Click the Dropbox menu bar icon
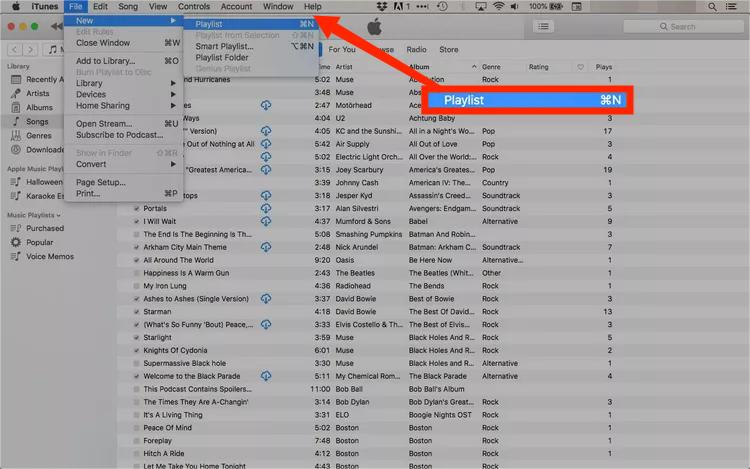 point(382,7)
